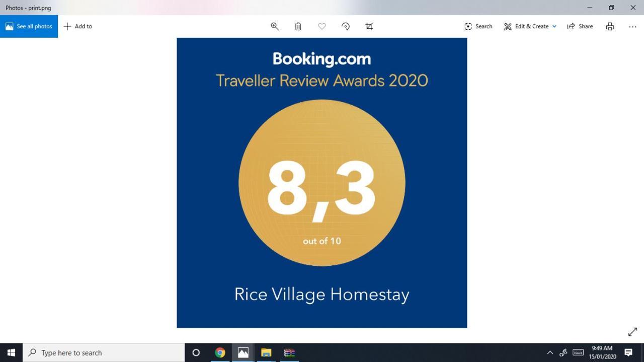Mark photo as favorite with heart icon
Image resolution: width=644 pixels, height=362 pixels.
pyautogui.click(x=322, y=26)
